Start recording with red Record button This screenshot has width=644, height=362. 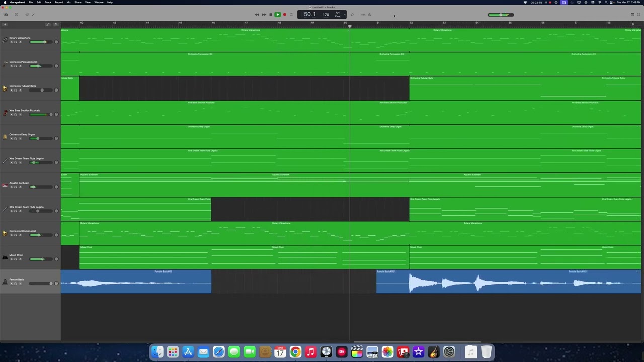[284, 15]
